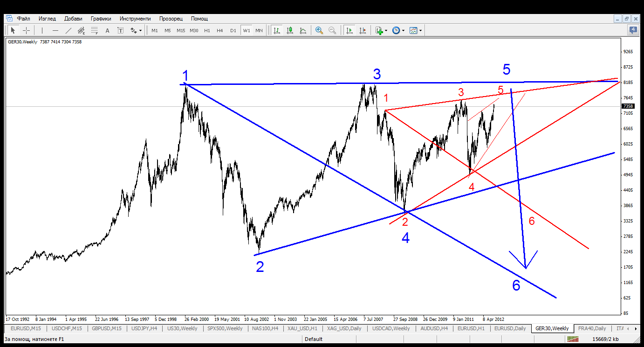Expand the arrows objects dropdown
This screenshot has height=347, width=644.
140,31
